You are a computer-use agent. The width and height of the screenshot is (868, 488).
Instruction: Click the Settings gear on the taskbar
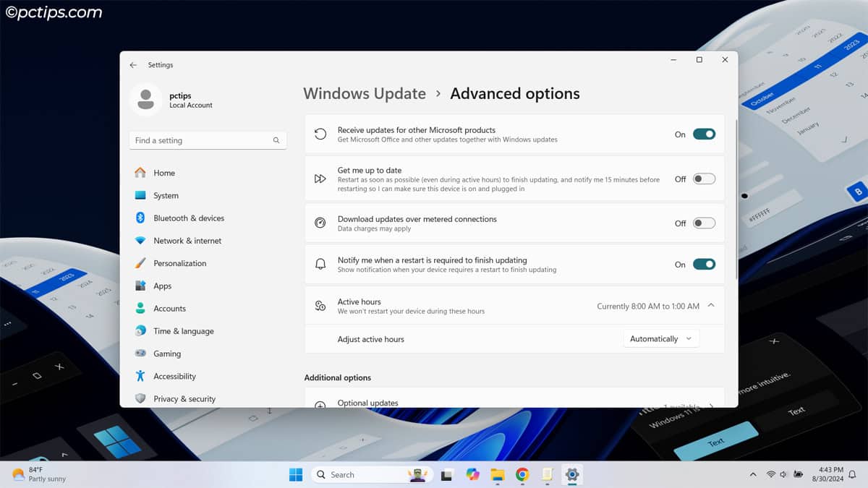(572, 474)
